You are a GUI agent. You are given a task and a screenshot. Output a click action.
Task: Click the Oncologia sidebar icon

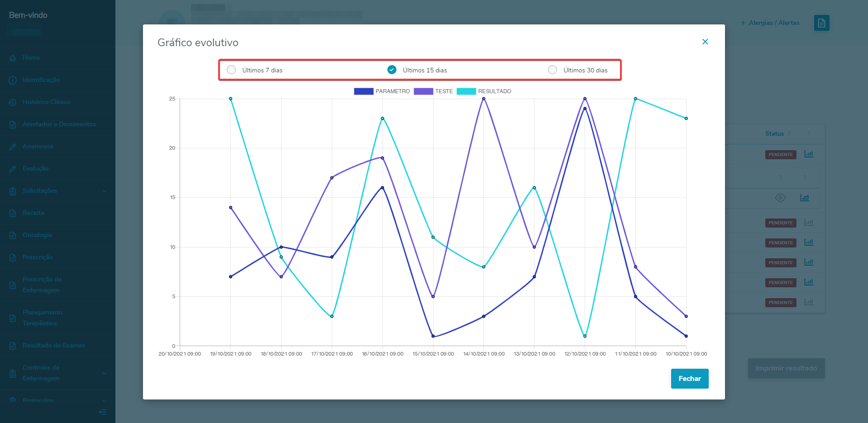[13, 235]
